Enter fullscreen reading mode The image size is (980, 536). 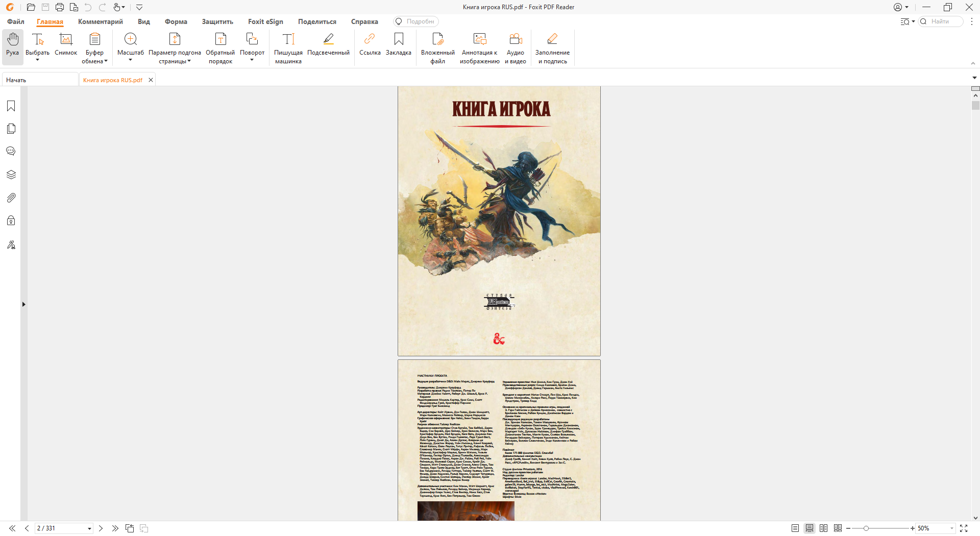click(964, 528)
